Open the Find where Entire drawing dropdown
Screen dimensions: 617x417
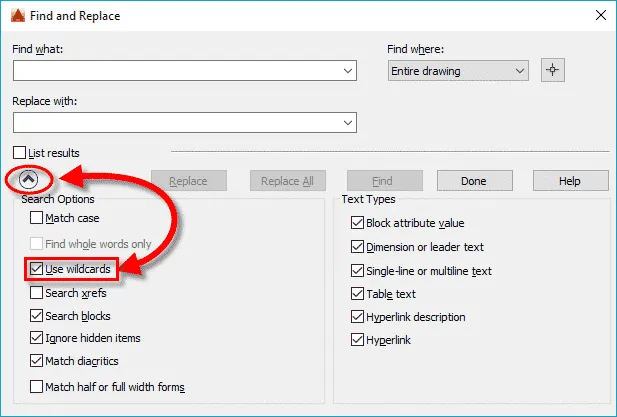[x=458, y=71]
